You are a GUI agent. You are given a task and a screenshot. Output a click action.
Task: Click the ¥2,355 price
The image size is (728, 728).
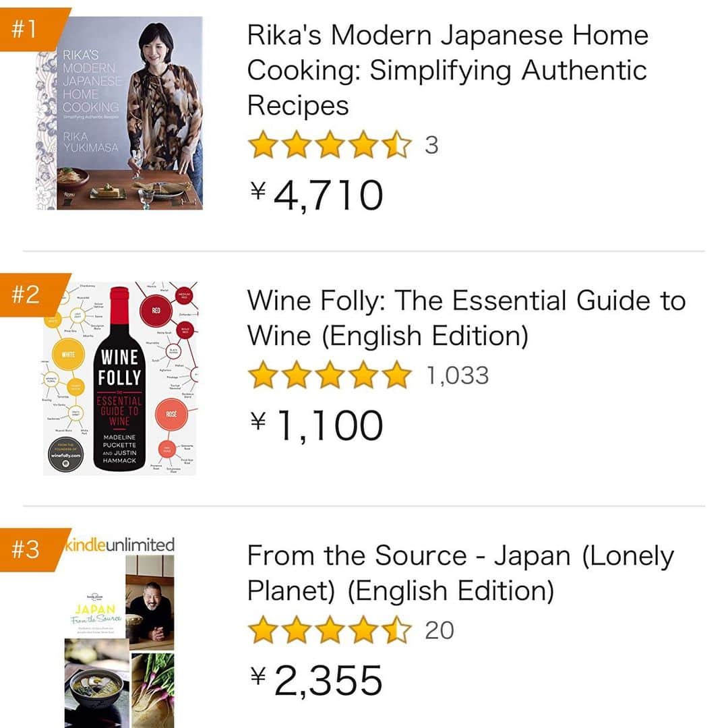(x=317, y=681)
